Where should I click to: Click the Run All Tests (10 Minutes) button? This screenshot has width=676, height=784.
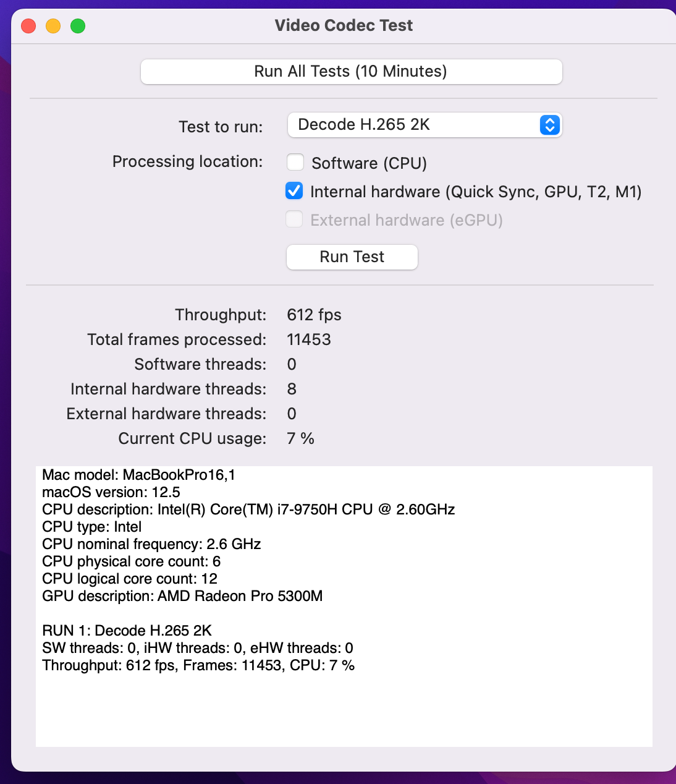(x=351, y=72)
